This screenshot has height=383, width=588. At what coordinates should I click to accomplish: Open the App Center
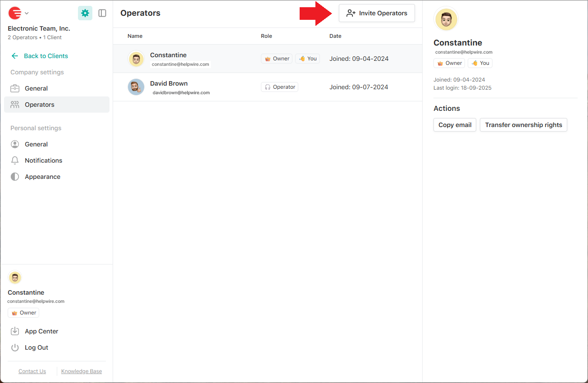(x=41, y=331)
